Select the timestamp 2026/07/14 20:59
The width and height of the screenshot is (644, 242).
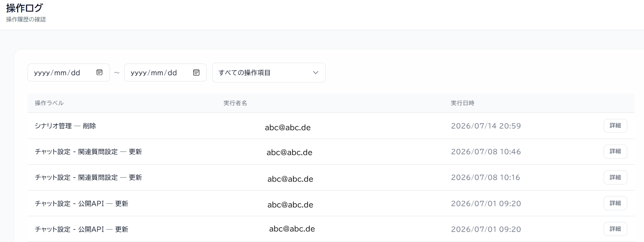486,126
